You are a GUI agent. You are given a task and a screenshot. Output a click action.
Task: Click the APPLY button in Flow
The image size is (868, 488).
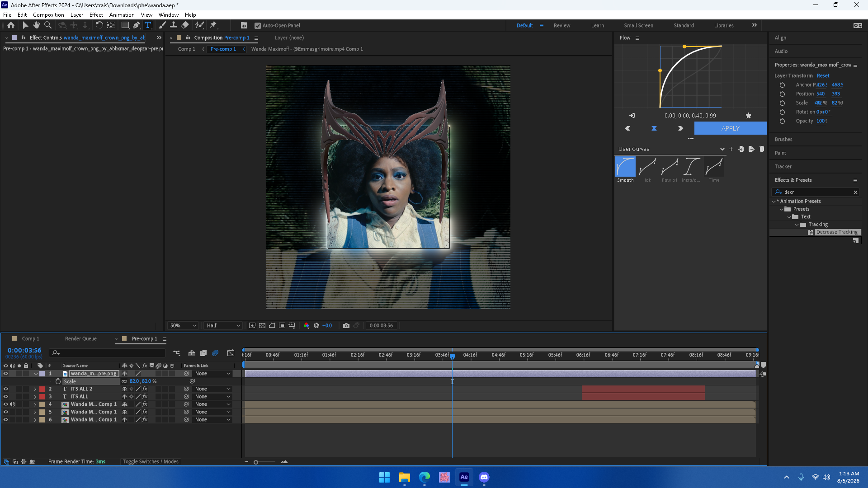[730, 128]
